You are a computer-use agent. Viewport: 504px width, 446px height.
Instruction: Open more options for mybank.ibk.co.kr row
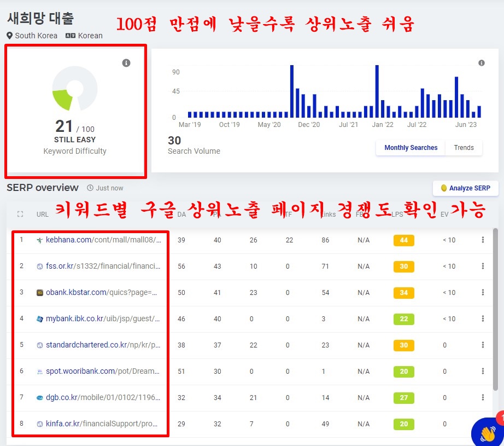coord(483,318)
